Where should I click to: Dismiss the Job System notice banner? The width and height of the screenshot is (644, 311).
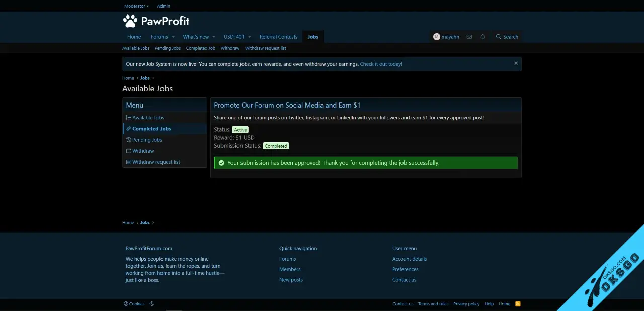click(x=516, y=64)
